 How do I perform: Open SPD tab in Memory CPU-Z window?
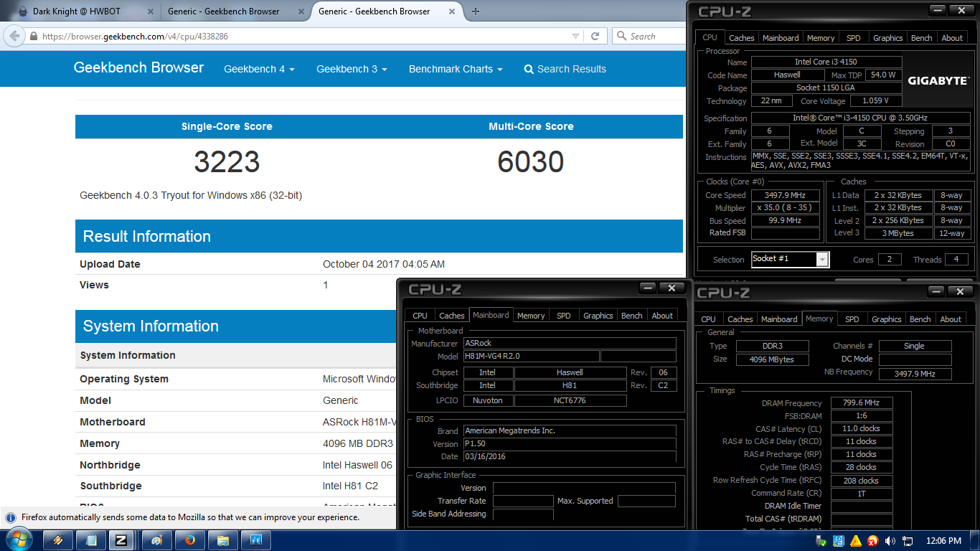point(852,319)
